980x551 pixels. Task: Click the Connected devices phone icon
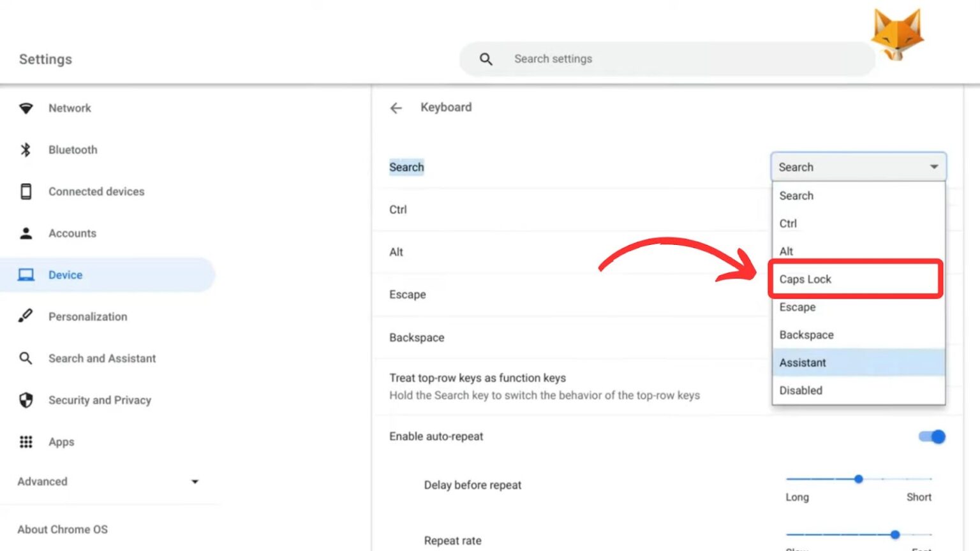coord(26,191)
